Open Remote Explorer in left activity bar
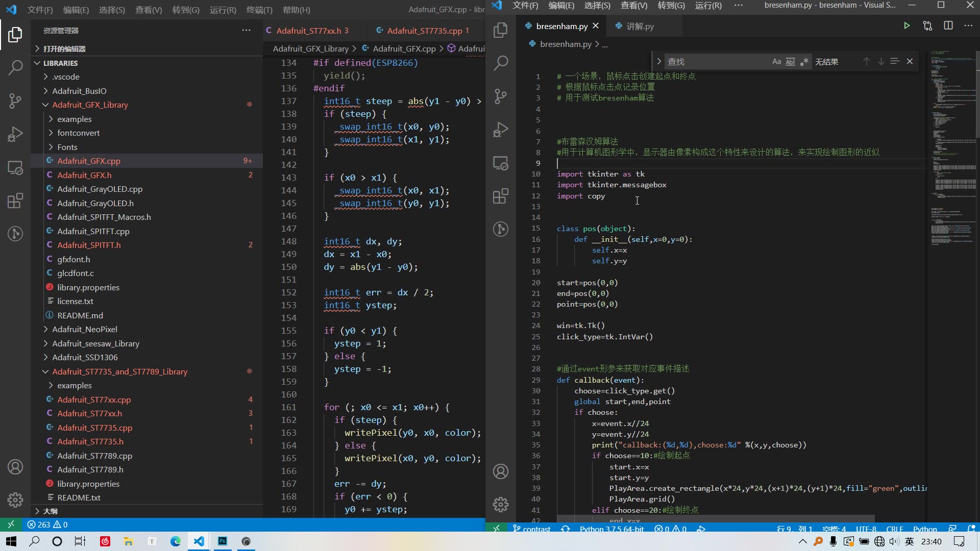Image resolution: width=980 pixels, height=551 pixels. [15, 168]
